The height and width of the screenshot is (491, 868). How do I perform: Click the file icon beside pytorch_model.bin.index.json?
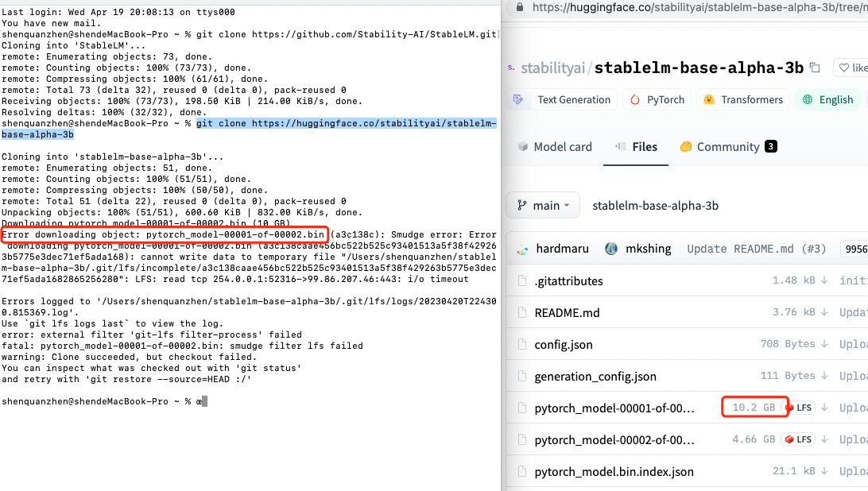[x=522, y=472]
